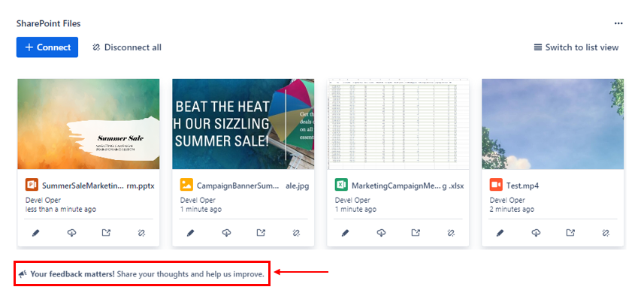Open the SharePoint Files more options menu
This screenshot has width=644, height=308.
click(618, 24)
